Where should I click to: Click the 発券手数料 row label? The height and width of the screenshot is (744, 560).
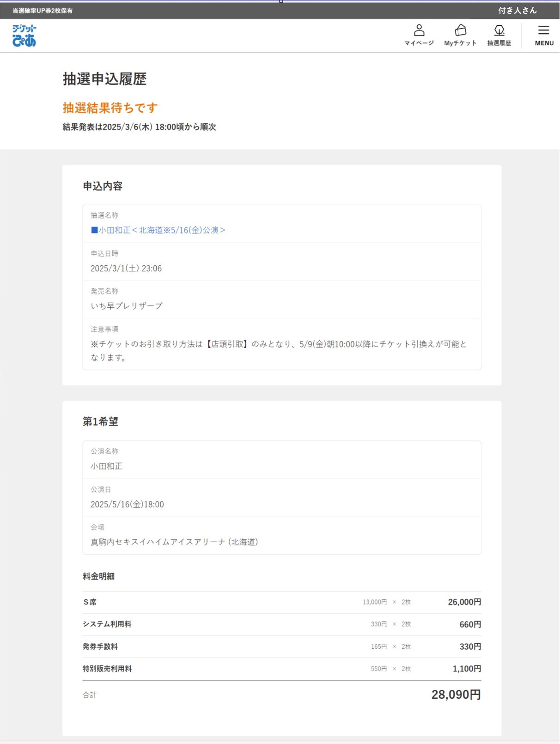pos(100,646)
